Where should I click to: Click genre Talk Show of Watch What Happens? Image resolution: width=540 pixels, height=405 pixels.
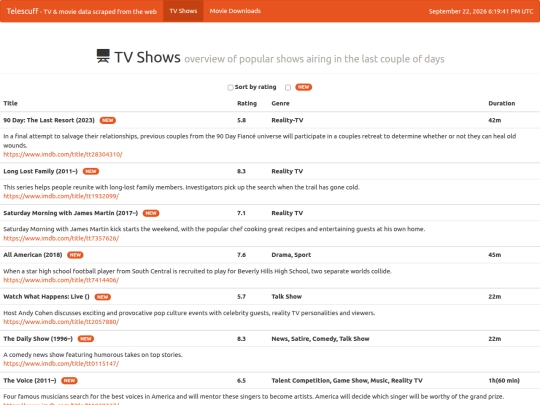[287, 297]
